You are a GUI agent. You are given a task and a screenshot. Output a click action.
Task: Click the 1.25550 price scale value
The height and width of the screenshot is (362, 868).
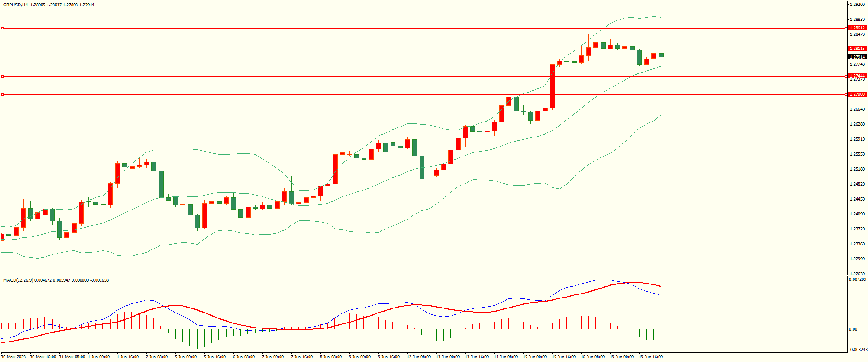click(858, 154)
